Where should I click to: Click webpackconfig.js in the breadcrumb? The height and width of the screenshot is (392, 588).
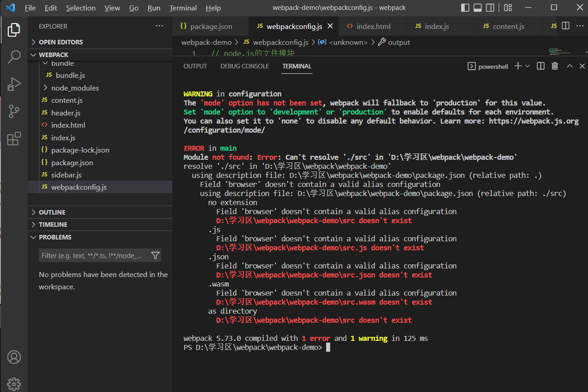coord(280,42)
